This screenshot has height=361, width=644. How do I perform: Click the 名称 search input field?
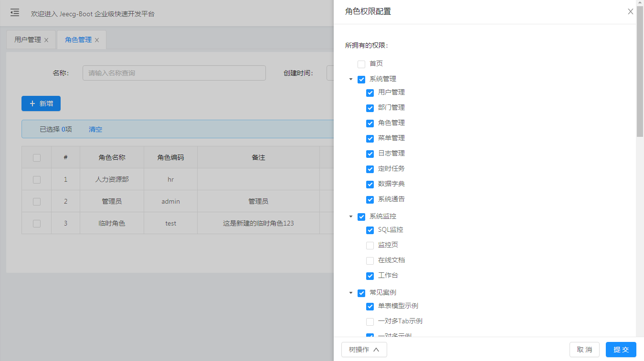174,72
